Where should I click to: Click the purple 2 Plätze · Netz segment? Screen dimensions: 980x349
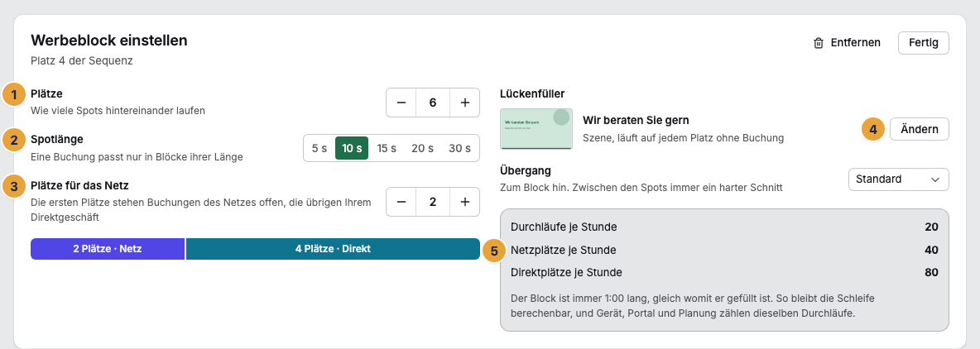coord(108,248)
